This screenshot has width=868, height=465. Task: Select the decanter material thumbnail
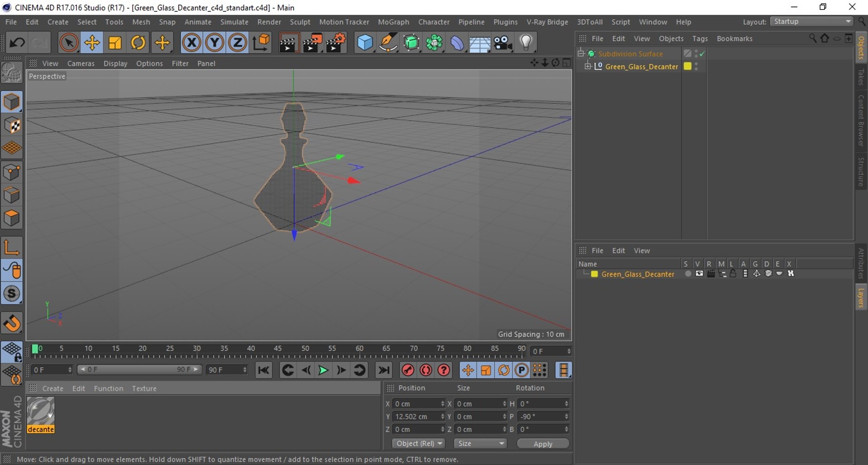point(41,411)
